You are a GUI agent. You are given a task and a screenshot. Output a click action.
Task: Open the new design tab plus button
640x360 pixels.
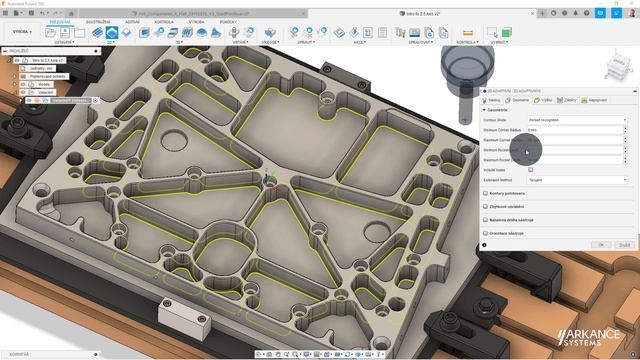point(542,13)
